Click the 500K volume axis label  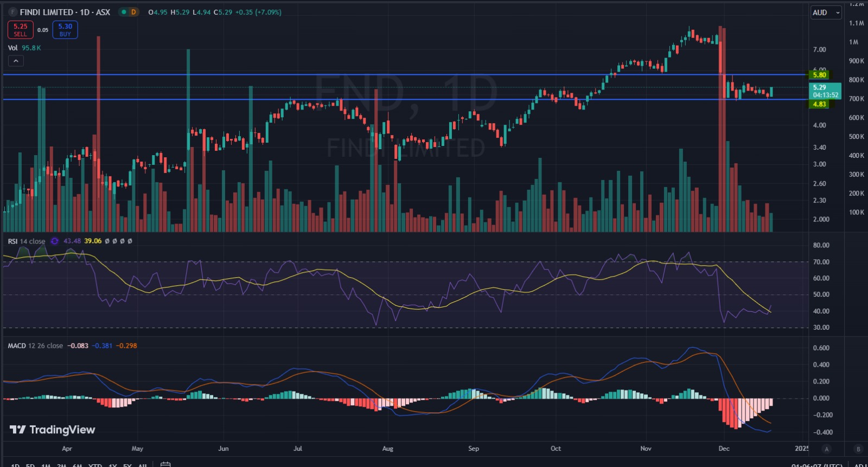coord(857,137)
